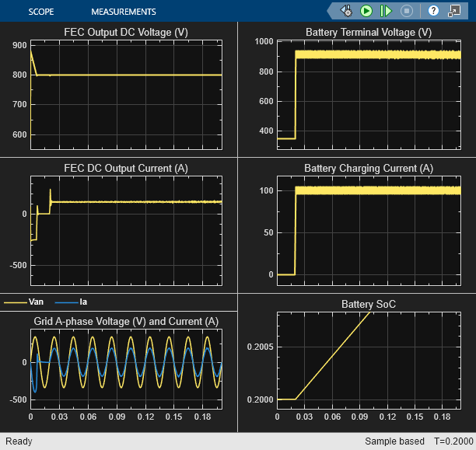
Task: Select the Battery Charging Current plot
Action: point(369,231)
